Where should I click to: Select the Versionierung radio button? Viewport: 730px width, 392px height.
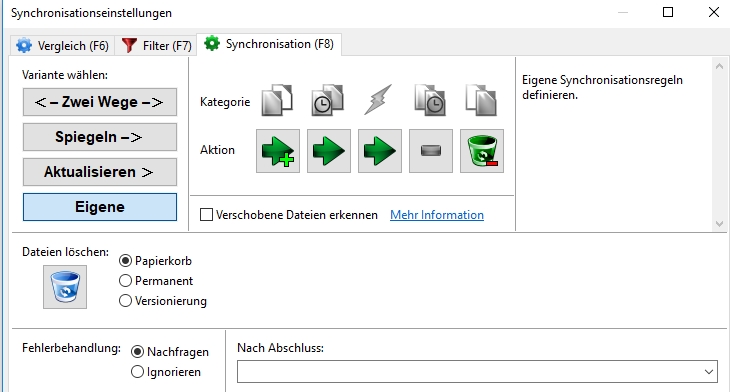(x=125, y=301)
